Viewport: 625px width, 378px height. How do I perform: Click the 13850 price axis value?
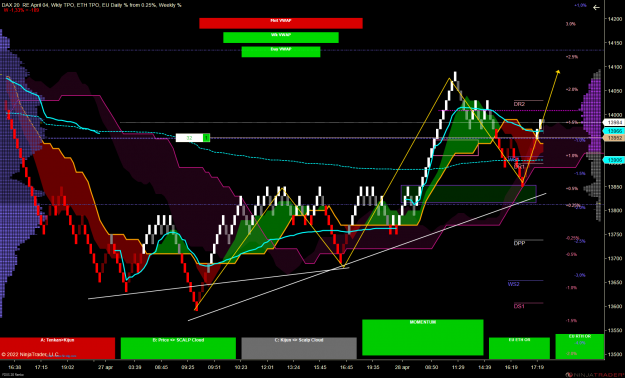tap(615, 187)
